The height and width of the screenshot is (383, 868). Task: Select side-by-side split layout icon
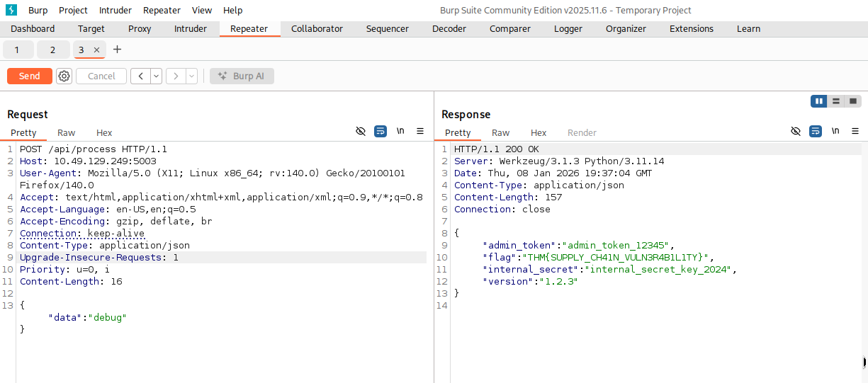819,101
